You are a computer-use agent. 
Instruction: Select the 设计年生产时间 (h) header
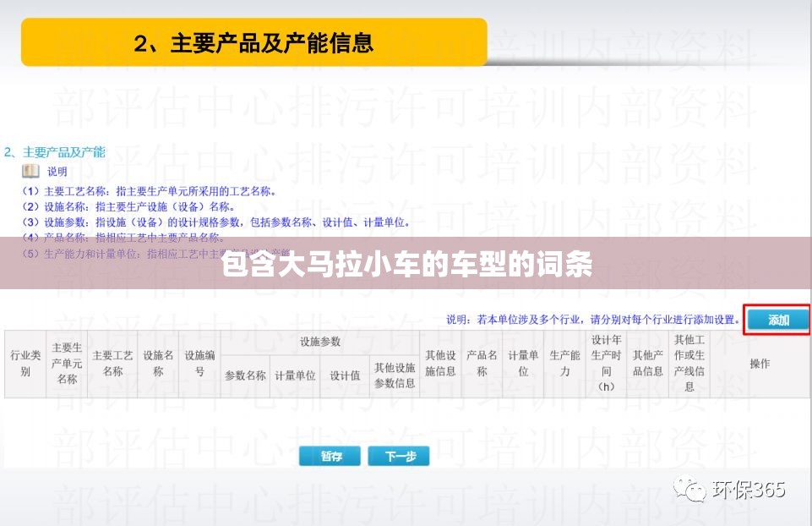[606, 364]
